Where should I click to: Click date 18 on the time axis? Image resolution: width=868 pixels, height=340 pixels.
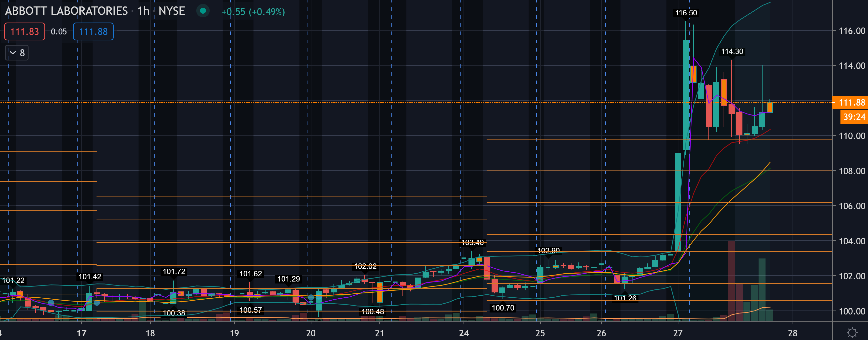tap(150, 333)
